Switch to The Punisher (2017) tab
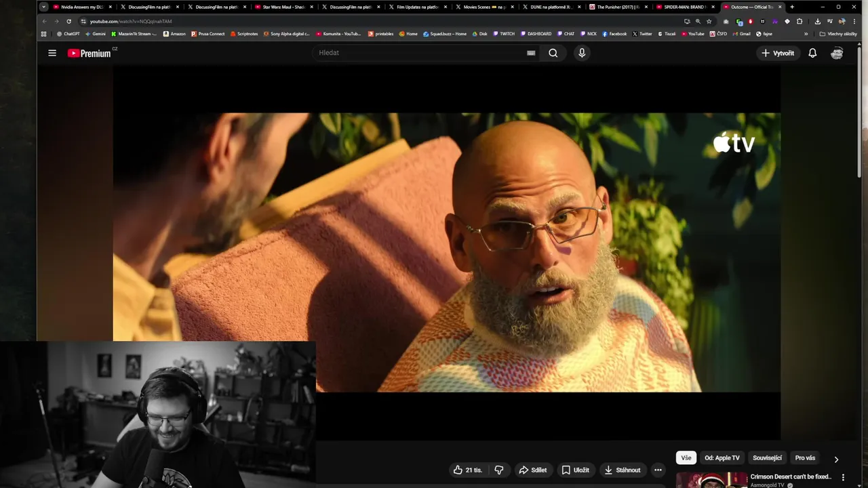 coord(618,7)
